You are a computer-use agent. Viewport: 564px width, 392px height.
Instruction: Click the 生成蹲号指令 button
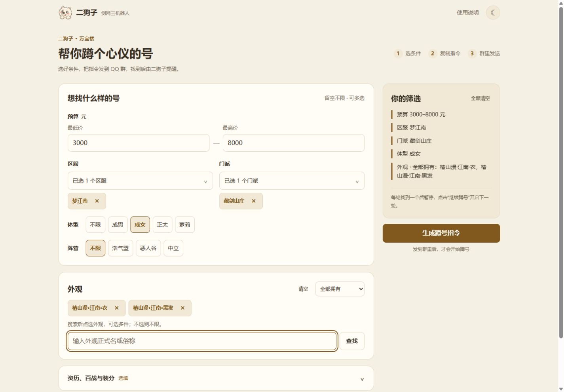(441, 233)
